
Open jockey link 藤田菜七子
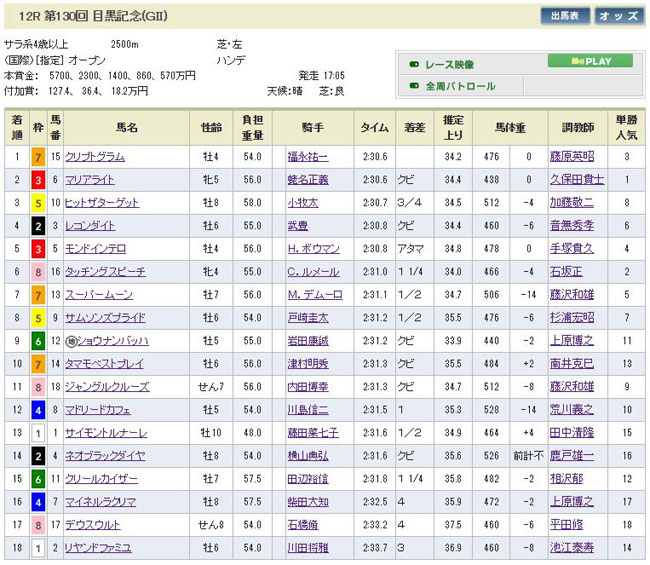pyautogui.click(x=312, y=433)
